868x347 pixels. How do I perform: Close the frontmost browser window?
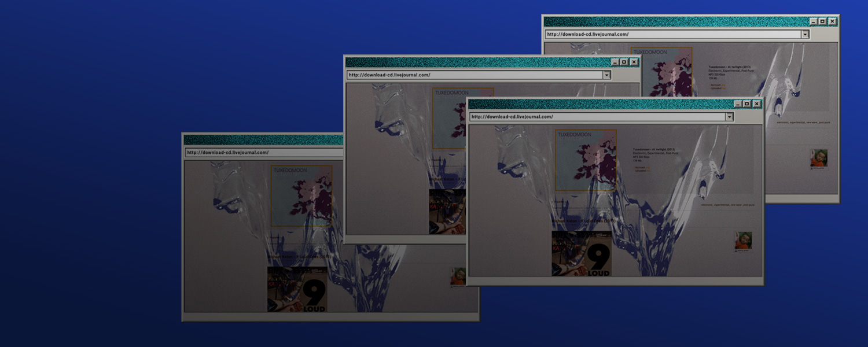(x=756, y=104)
